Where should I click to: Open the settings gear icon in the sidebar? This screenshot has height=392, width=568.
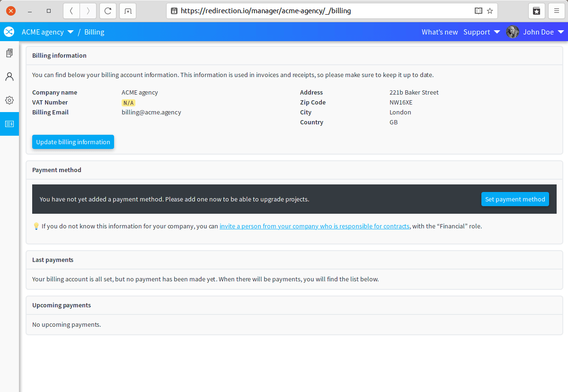click(9, 100)
